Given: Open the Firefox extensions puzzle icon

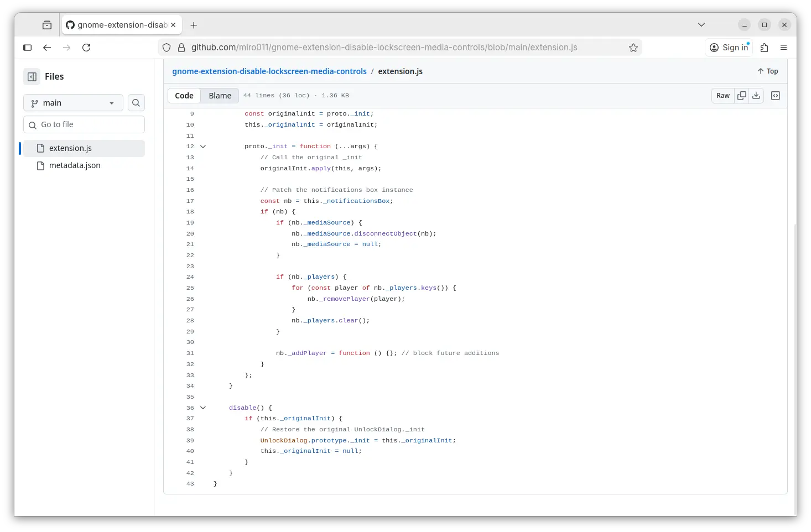Looking at the screenshot, I should (765, 48).
